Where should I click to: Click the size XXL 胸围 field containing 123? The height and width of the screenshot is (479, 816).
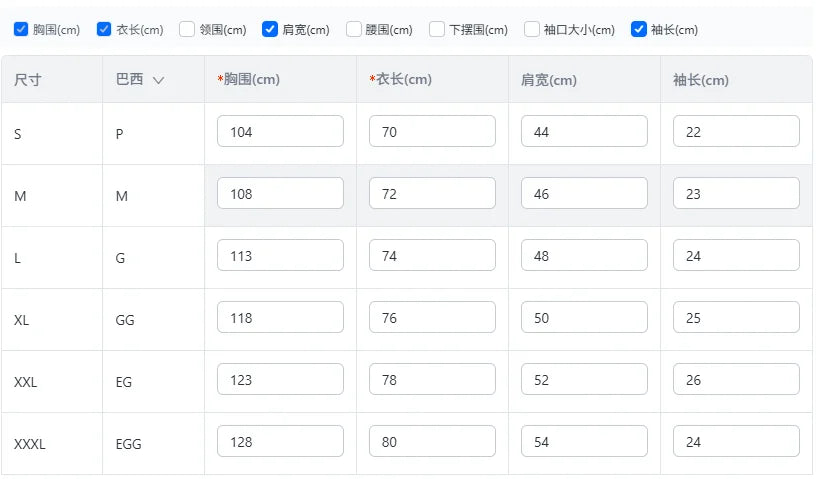pos(280,380)
